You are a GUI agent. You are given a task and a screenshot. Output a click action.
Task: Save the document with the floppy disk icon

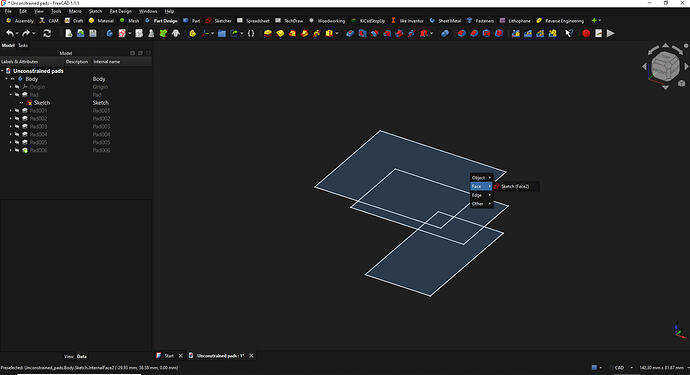click(93, 33)
